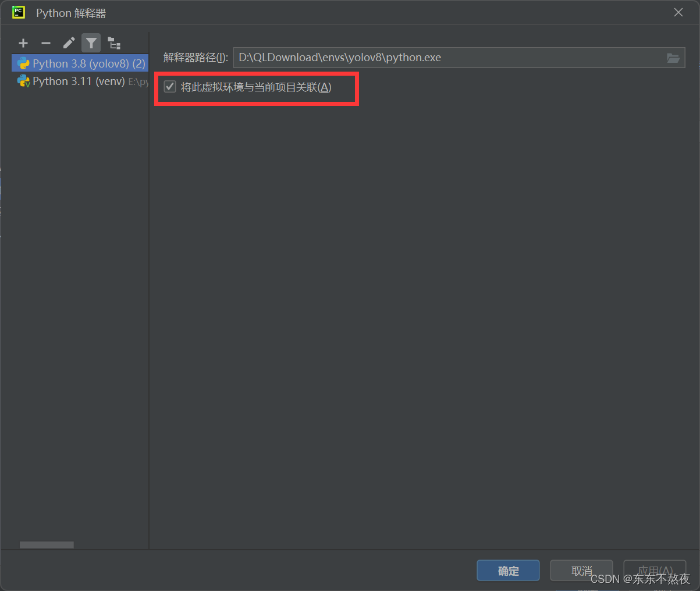Click the 应用 apply button
The image size is (700, 591).
tap(655, 571)
